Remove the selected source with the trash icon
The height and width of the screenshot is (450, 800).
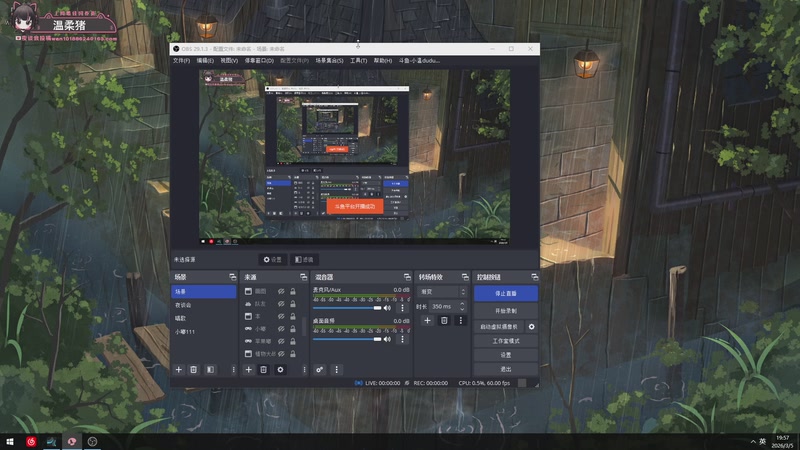tap(263, 369)
